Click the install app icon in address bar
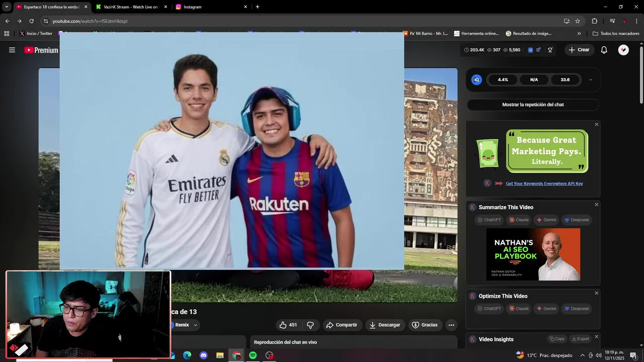Screen dimensions: 644x362 coord(567,21)
